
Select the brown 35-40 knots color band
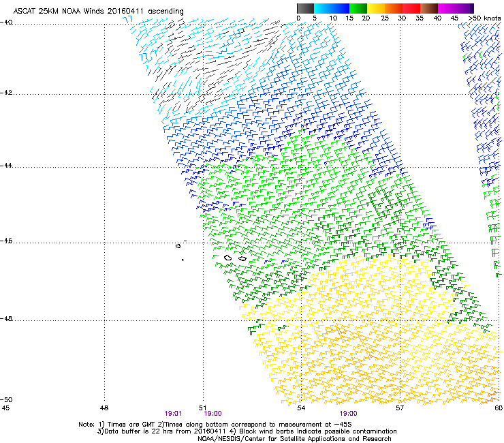click(x=429, y=8)
